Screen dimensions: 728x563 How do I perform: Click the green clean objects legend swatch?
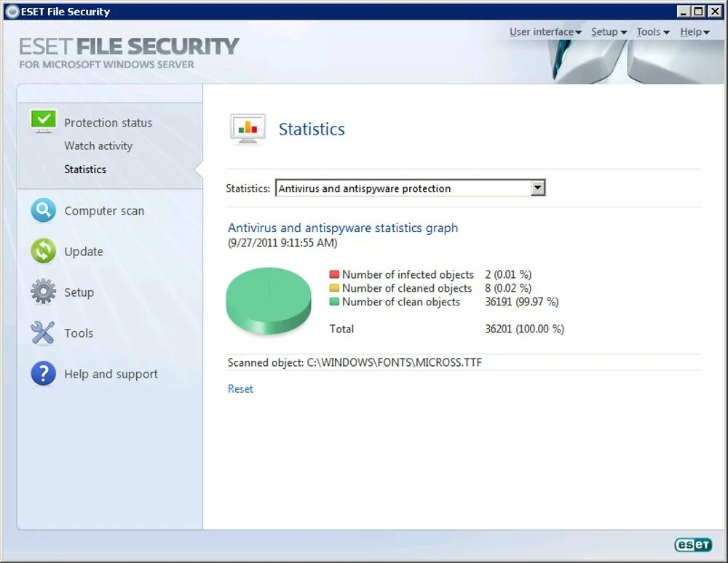pos(334,301)
